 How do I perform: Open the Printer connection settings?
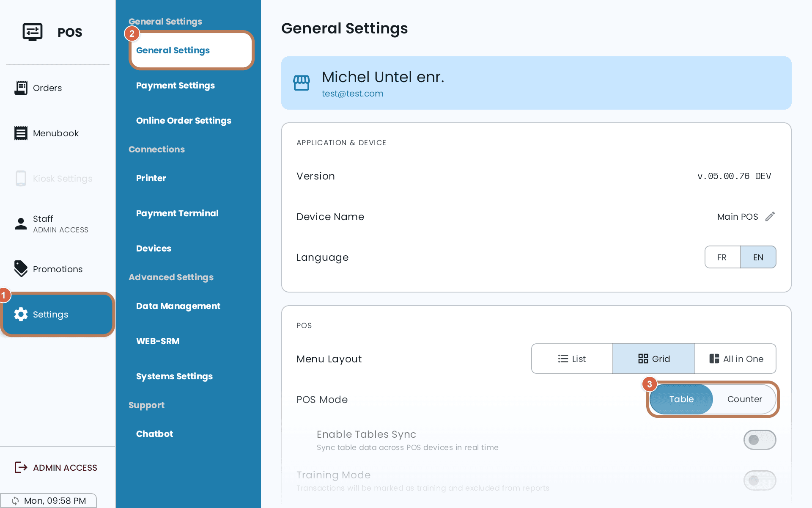click(x=151, y=178)
